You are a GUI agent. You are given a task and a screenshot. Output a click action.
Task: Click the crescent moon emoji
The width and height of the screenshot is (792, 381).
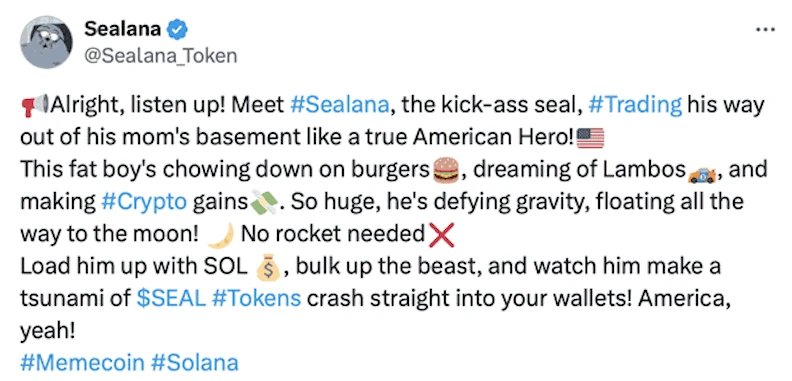222,235
